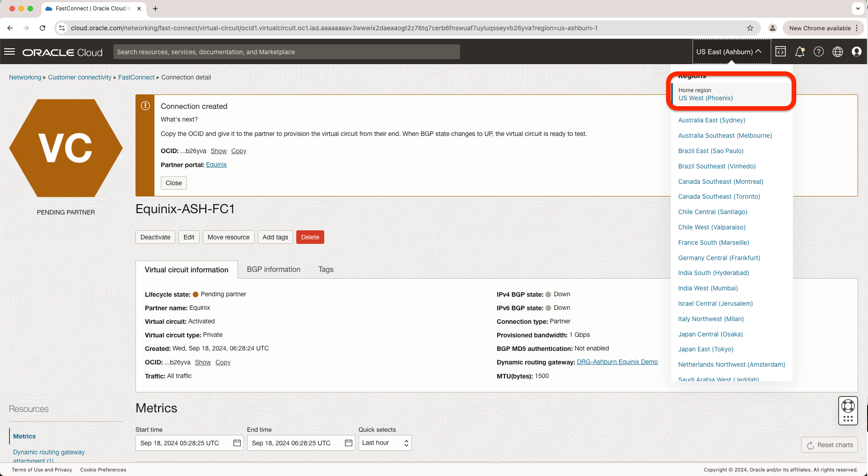Collapse the US East (Ashburn) region selector
This screenshot has height=476, width=868.
(732, 52)
